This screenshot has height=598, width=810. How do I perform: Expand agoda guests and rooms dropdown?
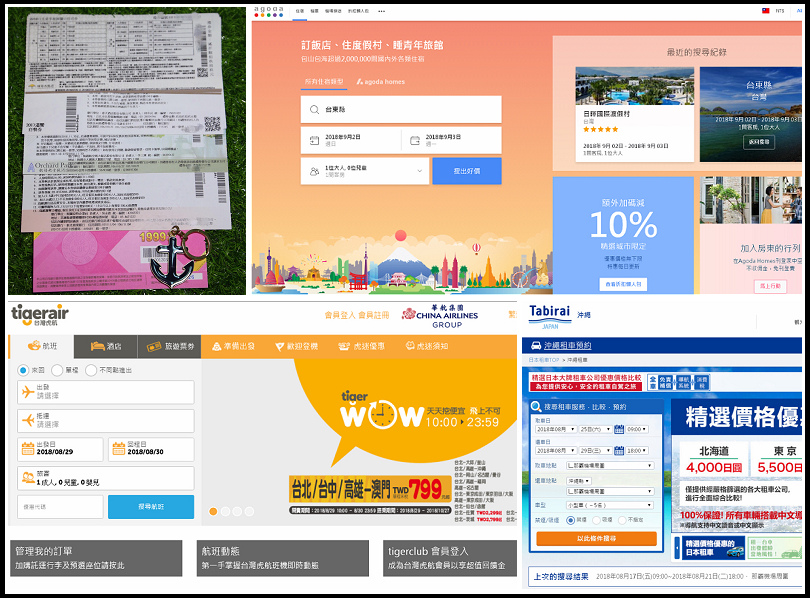[365, 171]
